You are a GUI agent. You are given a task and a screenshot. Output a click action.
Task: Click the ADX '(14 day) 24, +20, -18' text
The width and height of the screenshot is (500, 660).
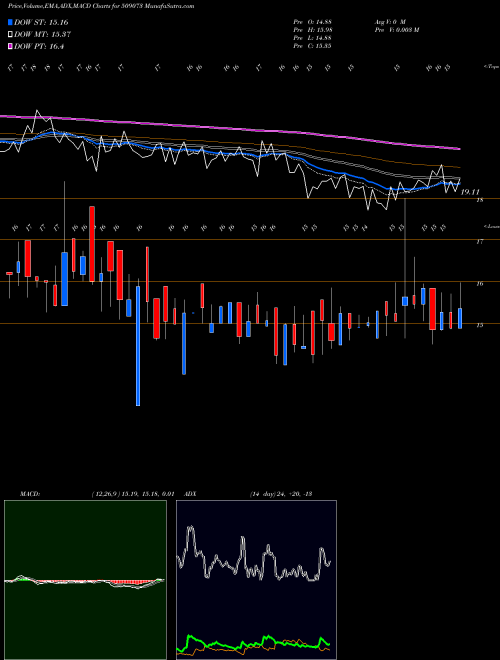[281, 494]
